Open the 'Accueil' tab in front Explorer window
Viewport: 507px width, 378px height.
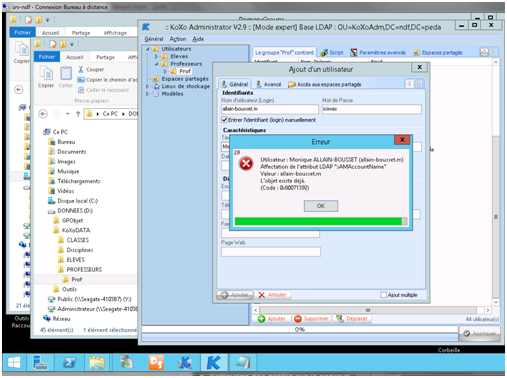pyautogui.click(x=75, y=57)
